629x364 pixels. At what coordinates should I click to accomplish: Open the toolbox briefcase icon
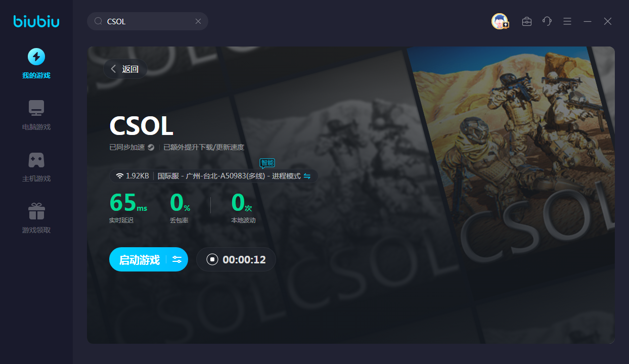pyautogui.click(x=527, y=21)
